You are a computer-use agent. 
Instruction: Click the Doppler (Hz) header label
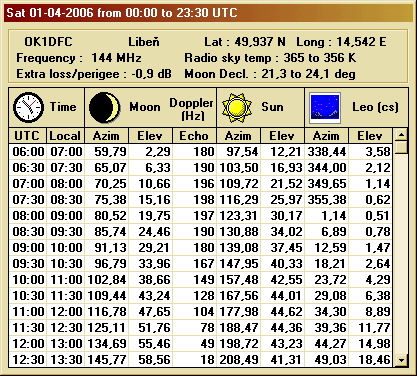(x=191, y=109)
